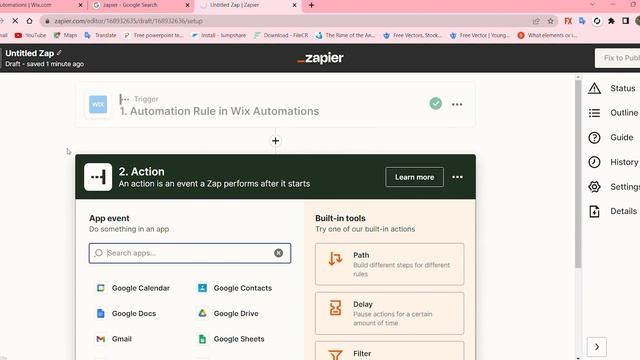Screen dimensions: 640x360
Task: Go to the browser home page
Action: click(x=29, y=20)
